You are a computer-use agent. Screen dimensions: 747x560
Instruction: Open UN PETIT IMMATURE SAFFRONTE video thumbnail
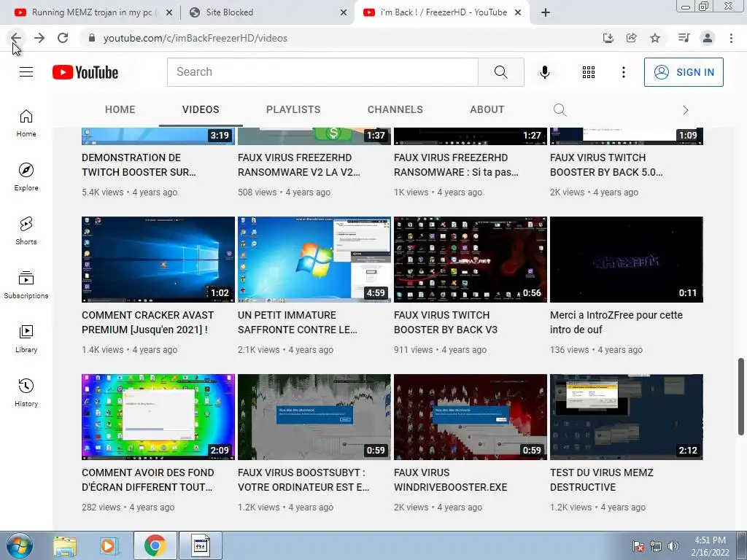point(314,260)
